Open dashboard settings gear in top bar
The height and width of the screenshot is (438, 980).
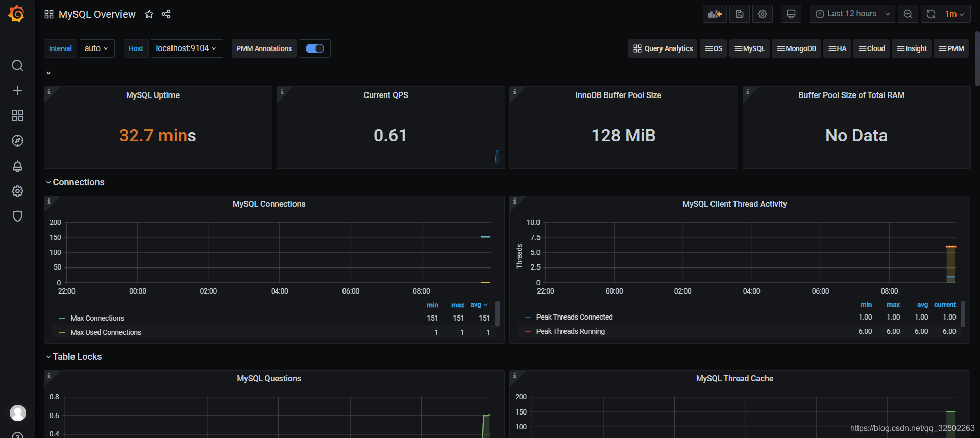point(763,14)
